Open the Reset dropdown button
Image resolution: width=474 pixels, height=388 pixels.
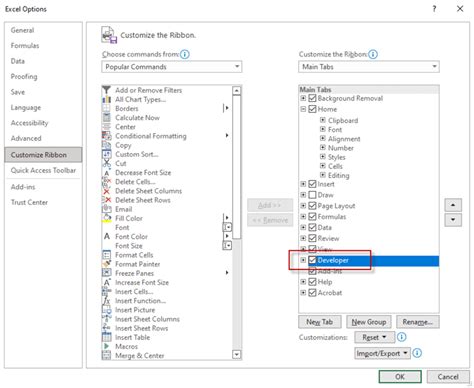pos(375,337)
